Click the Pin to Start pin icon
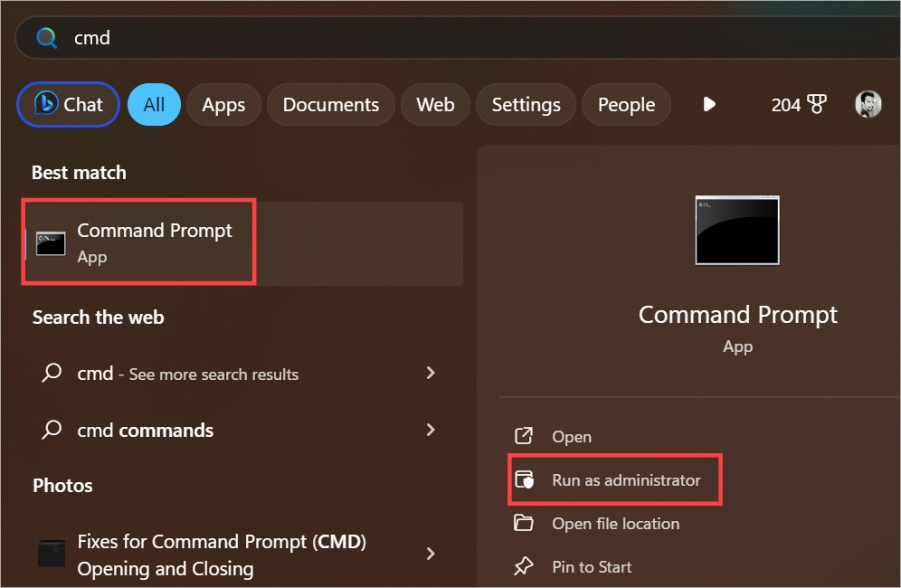This screenshot has height=588, width=901. [x=524, y=566]
